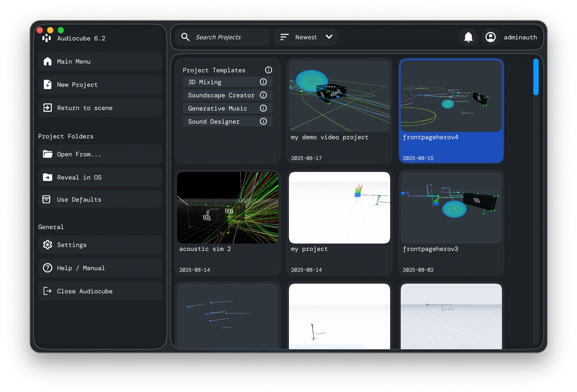This screenshot has width=577, height=392.
Task: Open the adminauth user profile icon
Action: pyautogui.click(x=490, y=37)
